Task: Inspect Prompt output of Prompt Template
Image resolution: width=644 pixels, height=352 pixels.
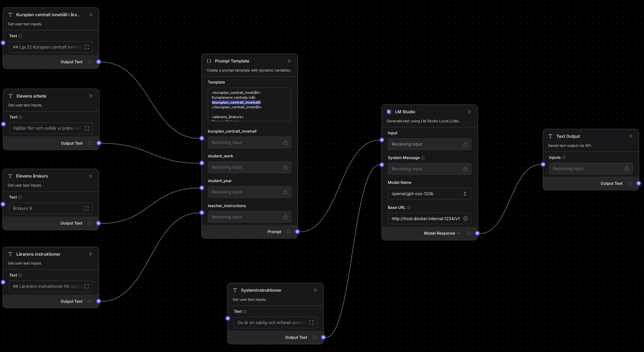Action: [288, 232]
